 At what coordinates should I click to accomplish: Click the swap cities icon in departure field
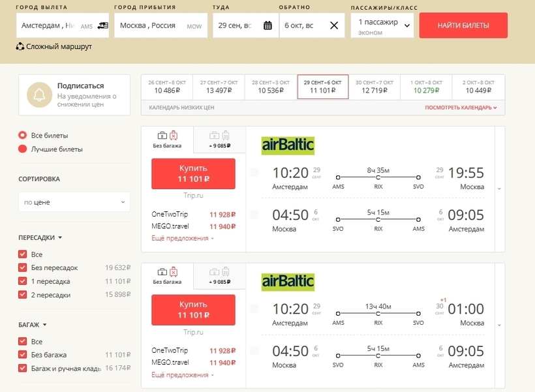click(102, 25)
